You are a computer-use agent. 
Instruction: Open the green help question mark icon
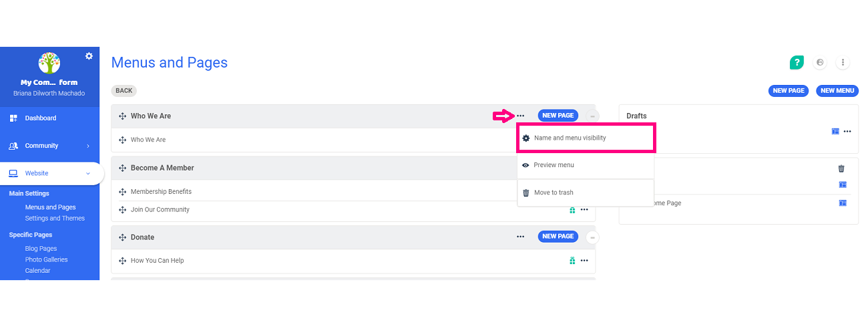tap(797, 62)
